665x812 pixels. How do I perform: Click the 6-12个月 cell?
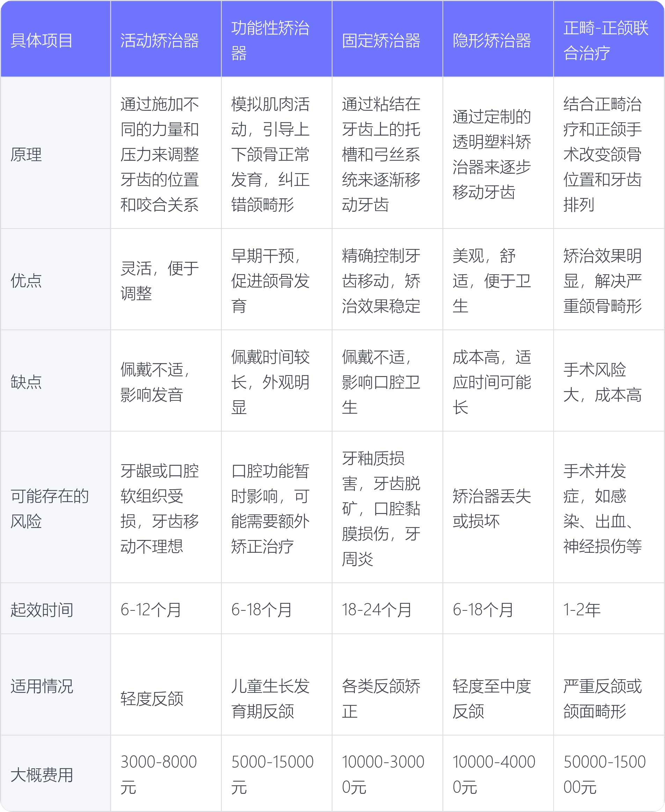point(166,608)
